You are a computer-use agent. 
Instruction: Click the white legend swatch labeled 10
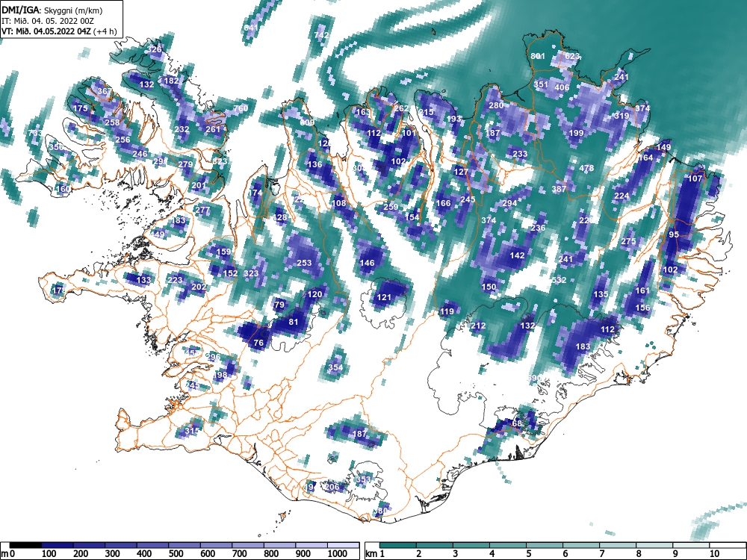point(728,545)
